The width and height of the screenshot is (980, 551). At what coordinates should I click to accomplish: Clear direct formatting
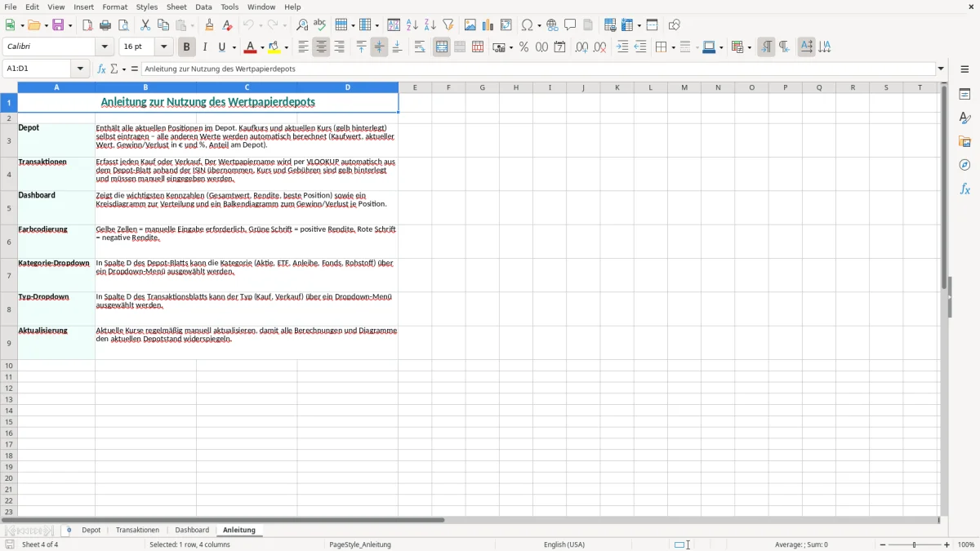tap(228, 25)
